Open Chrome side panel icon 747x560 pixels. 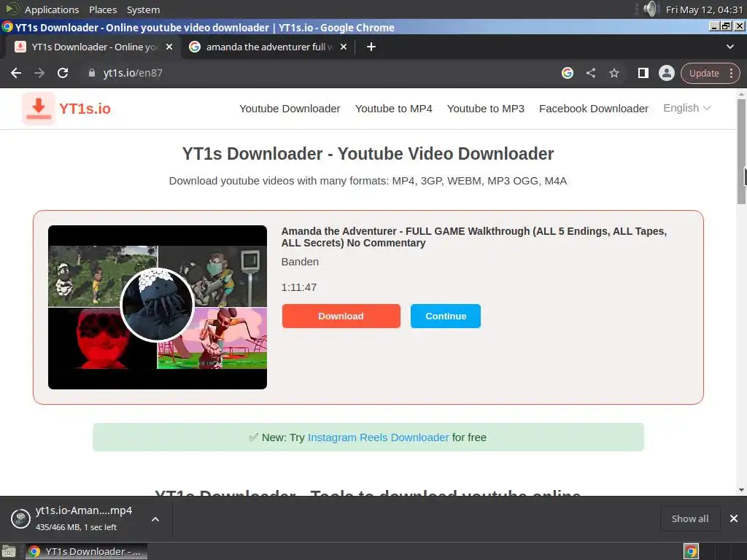point(643,73)
